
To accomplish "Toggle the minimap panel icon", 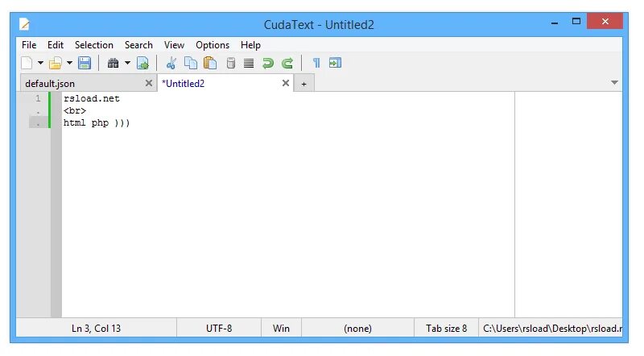I will [x=335, y=64].
